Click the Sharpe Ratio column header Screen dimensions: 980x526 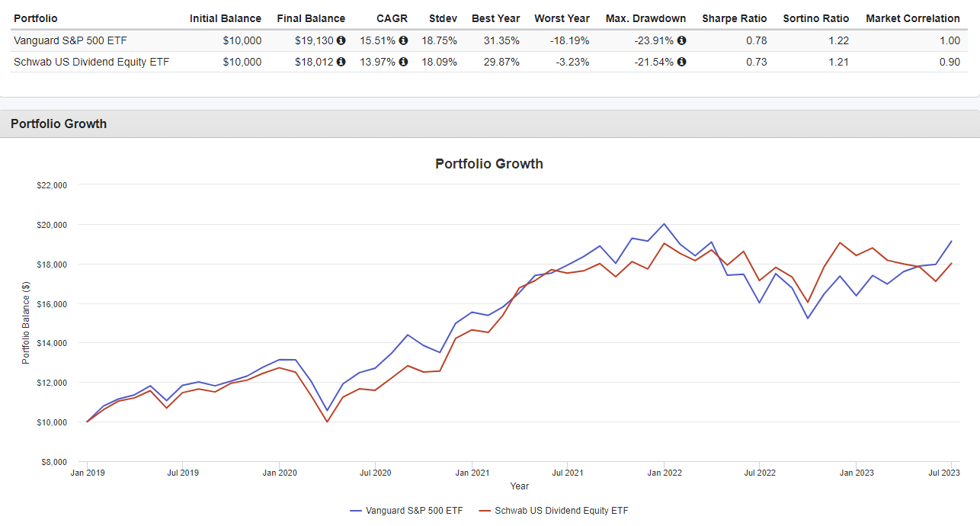point(735,18)
